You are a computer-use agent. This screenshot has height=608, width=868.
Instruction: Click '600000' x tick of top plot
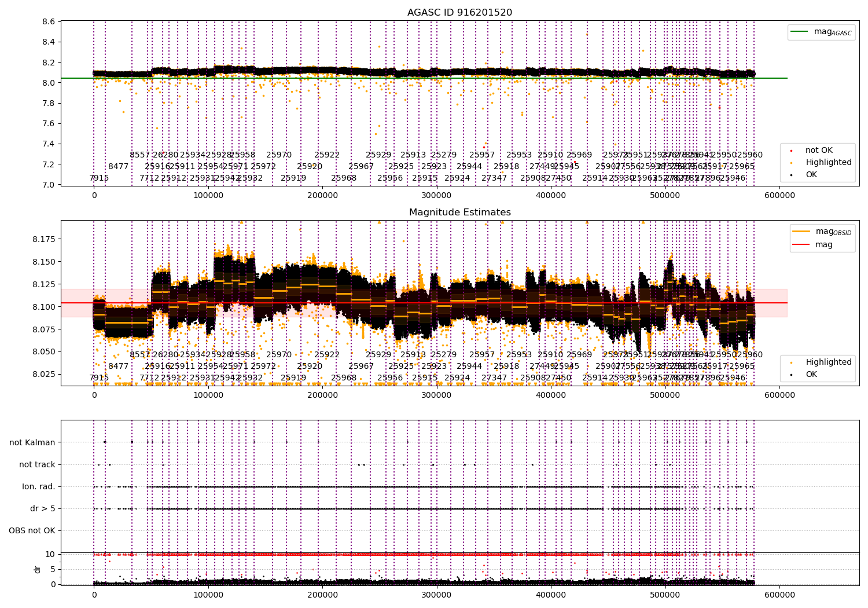pyautogui.click(x=779, y=196)
